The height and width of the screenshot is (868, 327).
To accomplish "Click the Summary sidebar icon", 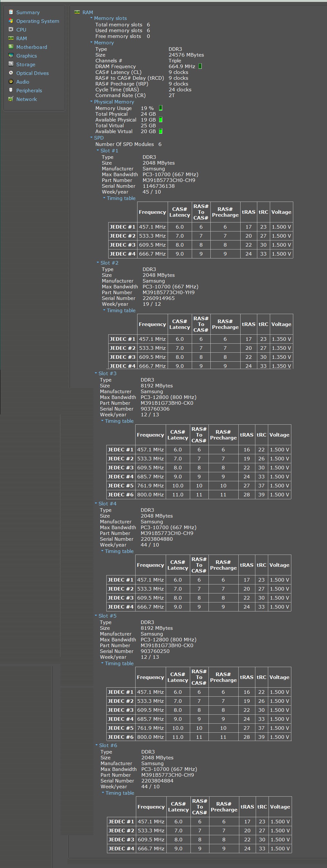I will click(x=11, y=12).
